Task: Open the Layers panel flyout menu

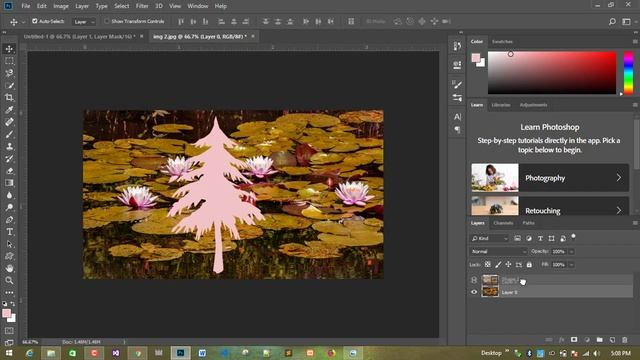Action: pyautogui.click(x=635, y=223)
